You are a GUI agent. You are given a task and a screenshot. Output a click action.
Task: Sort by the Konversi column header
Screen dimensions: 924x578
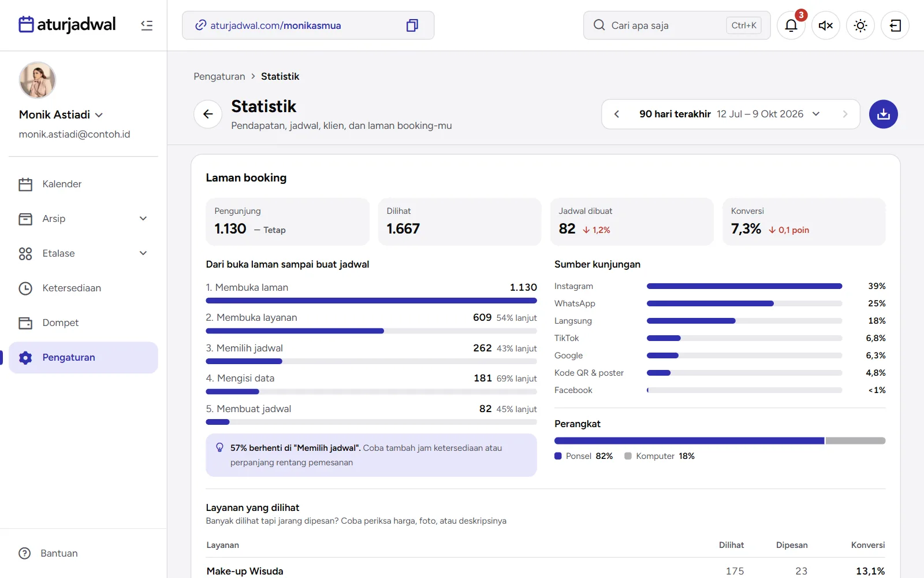pos(868,545)
